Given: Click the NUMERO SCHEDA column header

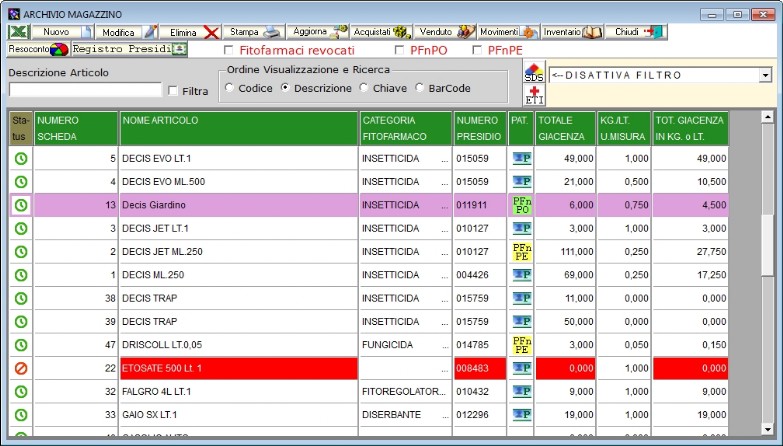Looking at the screenshot, I should point(76,128).
